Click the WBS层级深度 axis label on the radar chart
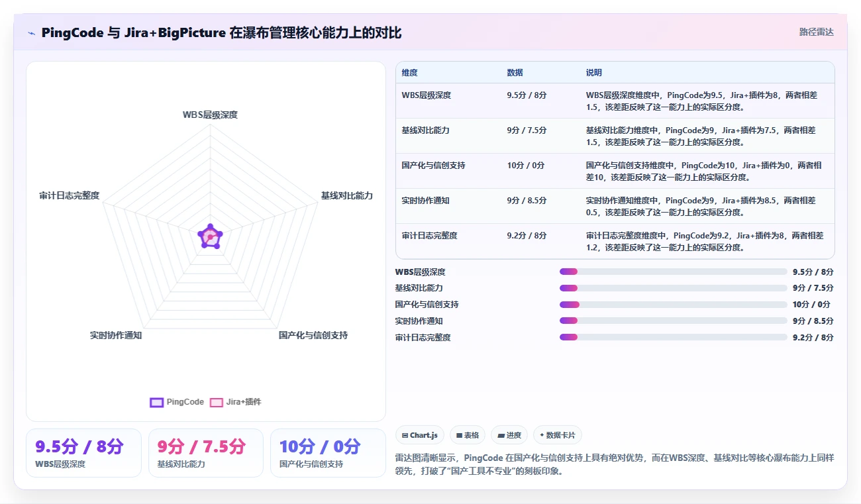This screenshot has width=861, height=504. pos(210,115)
